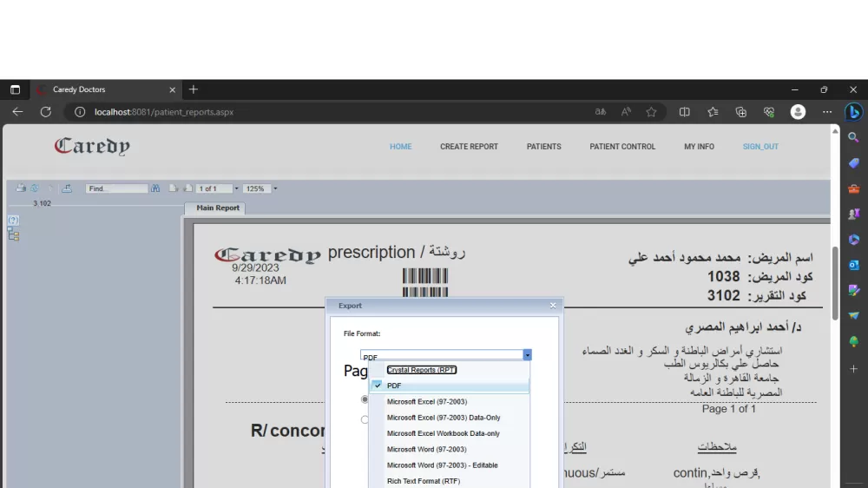Select the second page range radio button
This screenshot has height=488, width=868.
365,419
